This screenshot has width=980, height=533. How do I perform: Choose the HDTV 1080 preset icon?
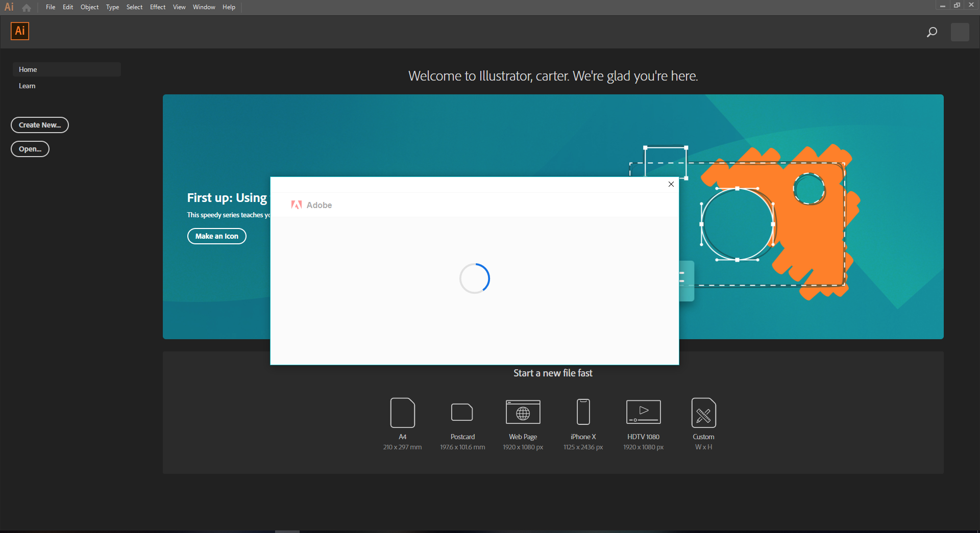[x=644, y=412]
